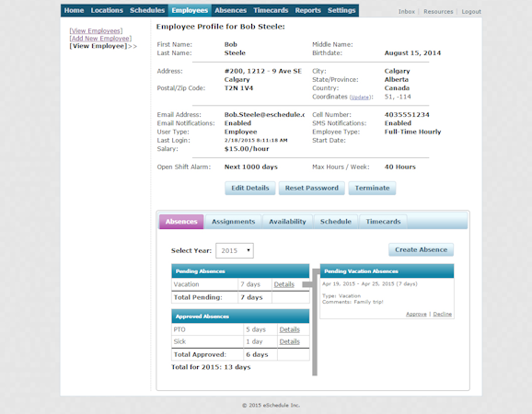
Task: Update the employee's coordinates
Action: (360, 98)
